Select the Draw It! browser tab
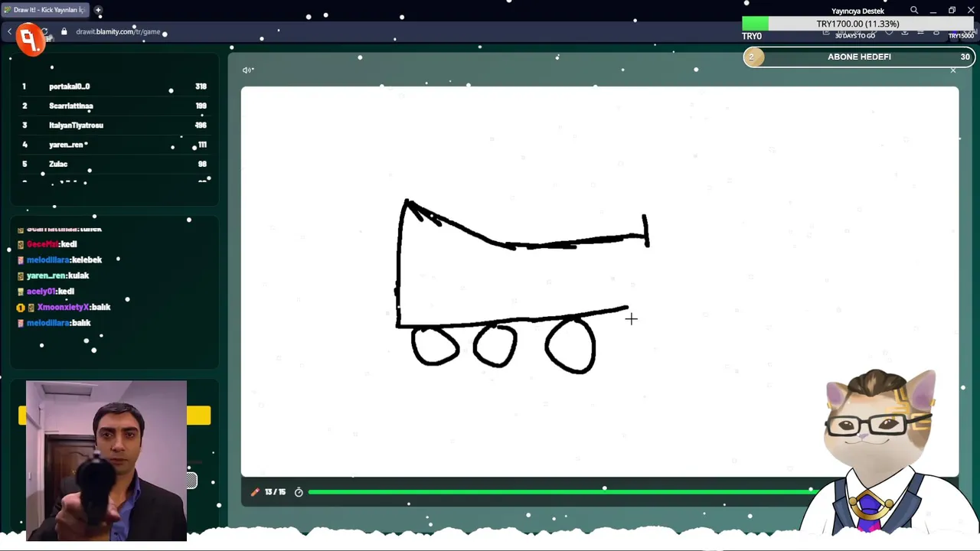The image size is (980, 551). (44, 10)
